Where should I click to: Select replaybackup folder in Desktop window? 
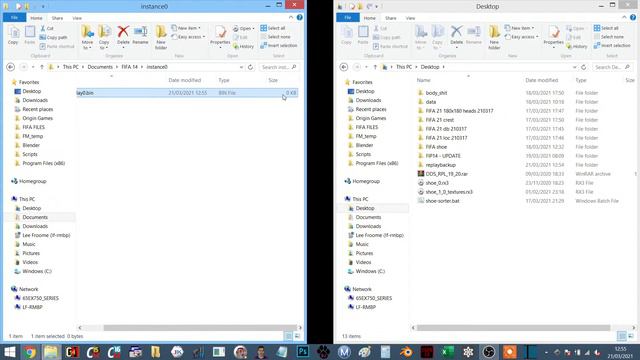(x=440, y=165)
